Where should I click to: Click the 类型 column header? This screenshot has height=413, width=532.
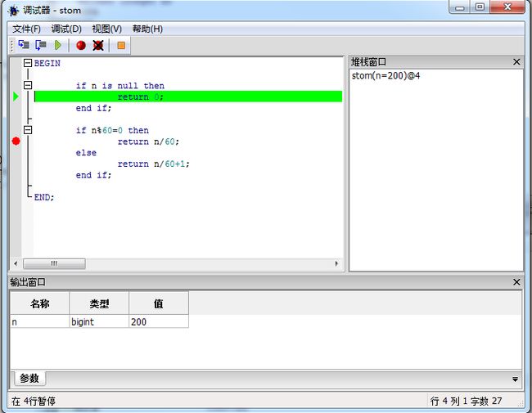tap(99, 303)
